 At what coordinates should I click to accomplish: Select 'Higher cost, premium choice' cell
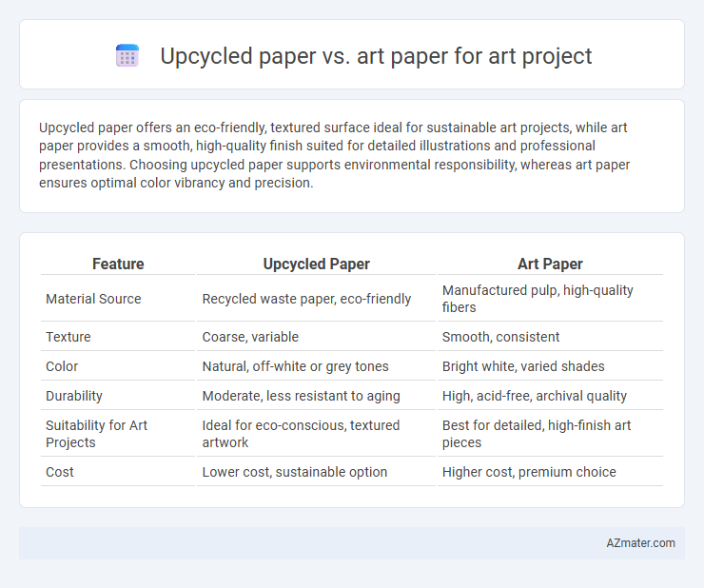click(x=529, y=472)
